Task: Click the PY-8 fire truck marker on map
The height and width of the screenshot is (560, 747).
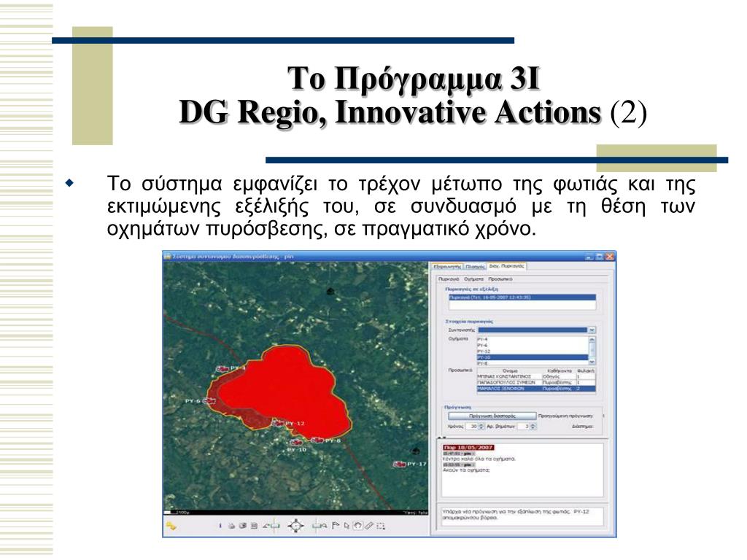Action: tap(317, 440)
